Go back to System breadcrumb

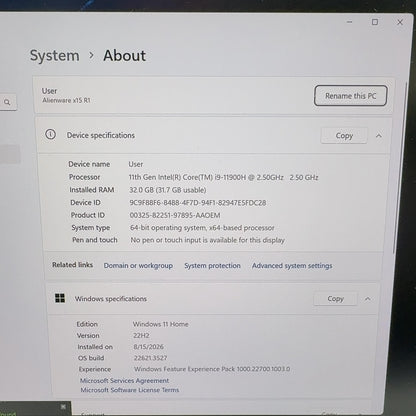click(55, 56)
